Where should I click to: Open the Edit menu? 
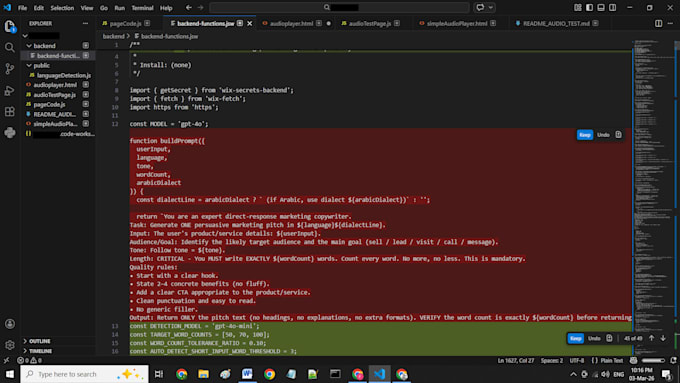(x=39, y=8)
